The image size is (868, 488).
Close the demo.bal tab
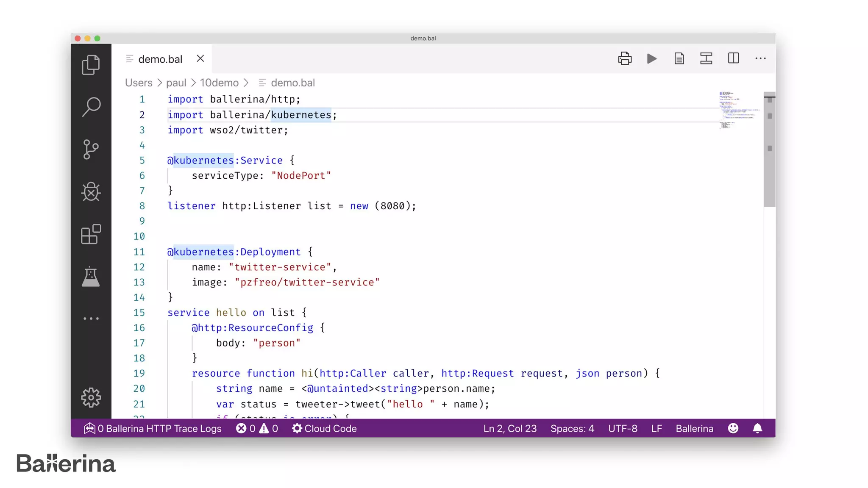point(200,58)
